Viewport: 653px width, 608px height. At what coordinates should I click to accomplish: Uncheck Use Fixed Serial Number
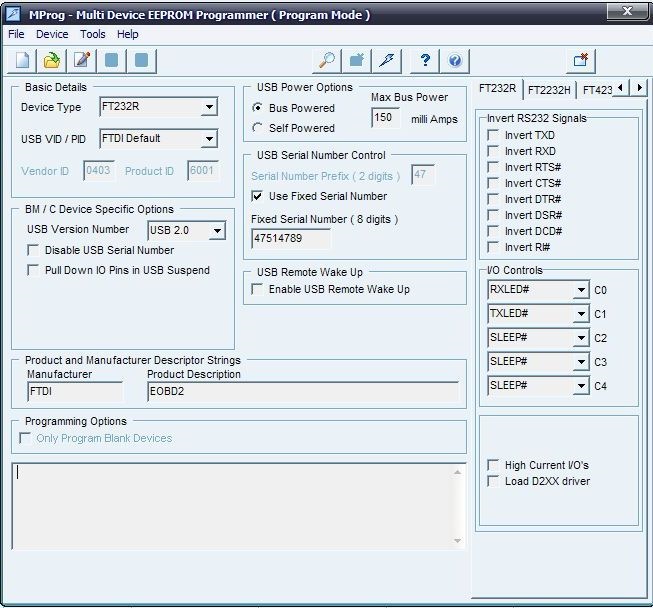click(x=257, y=196)
